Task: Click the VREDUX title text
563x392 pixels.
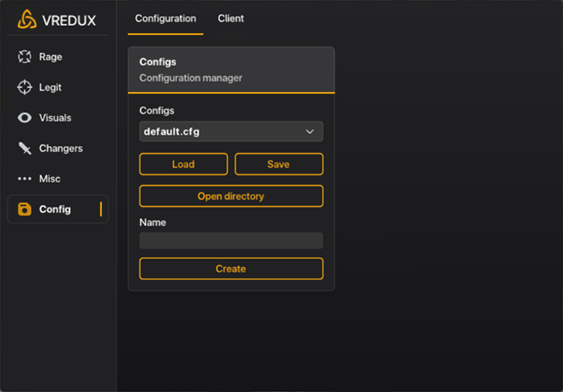Action: click(69, 20)
